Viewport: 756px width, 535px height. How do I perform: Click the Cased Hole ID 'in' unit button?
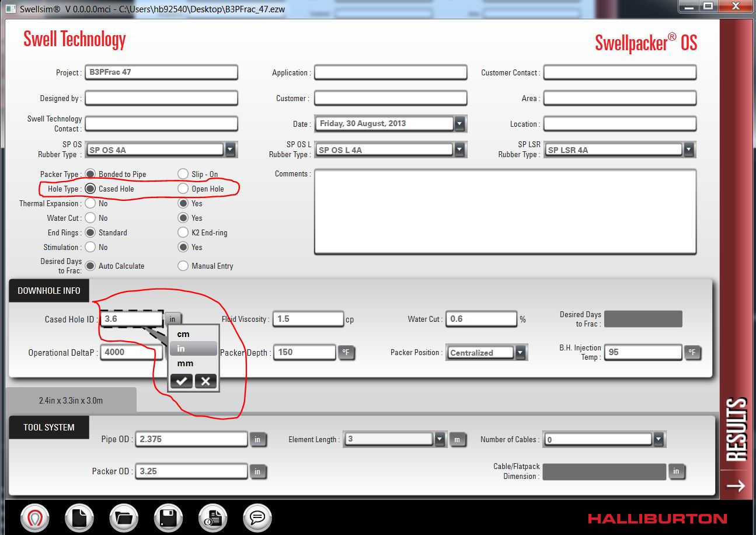tap(173, 319)
